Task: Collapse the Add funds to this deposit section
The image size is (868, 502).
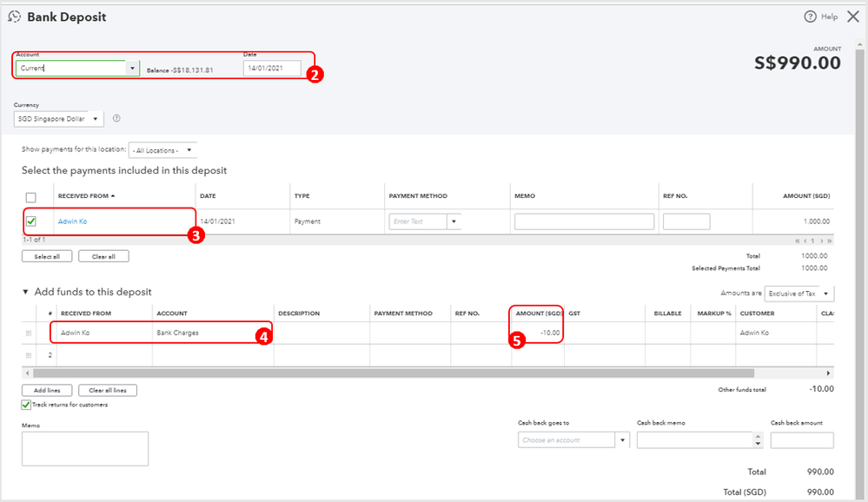Action: (x=25, y=292)
